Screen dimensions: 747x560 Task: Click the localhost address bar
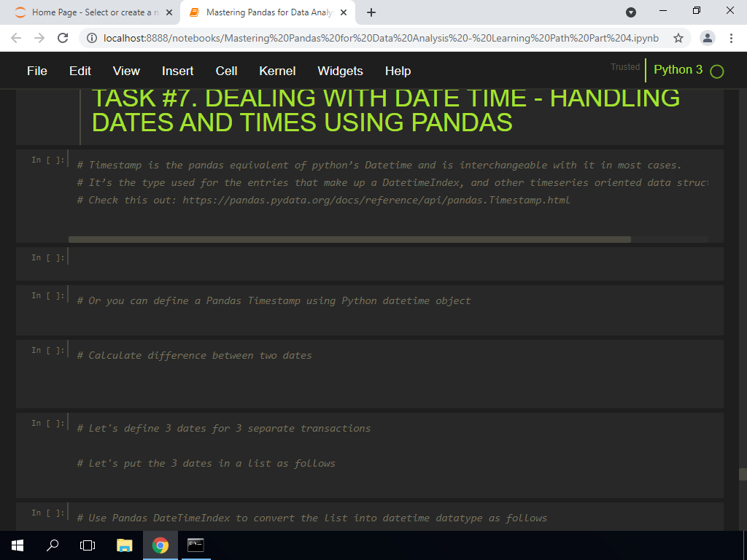point(381,38)
